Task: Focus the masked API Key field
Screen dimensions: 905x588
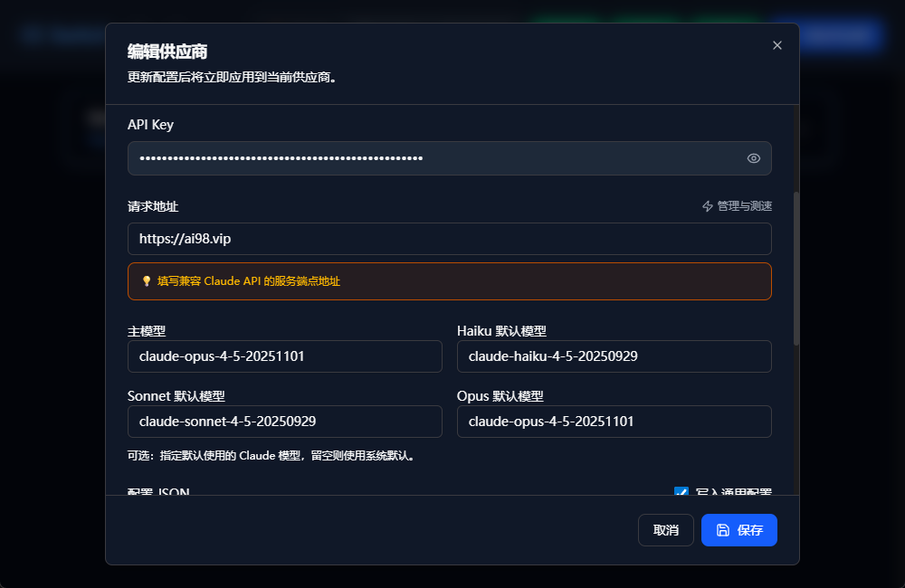Action: 434,158
